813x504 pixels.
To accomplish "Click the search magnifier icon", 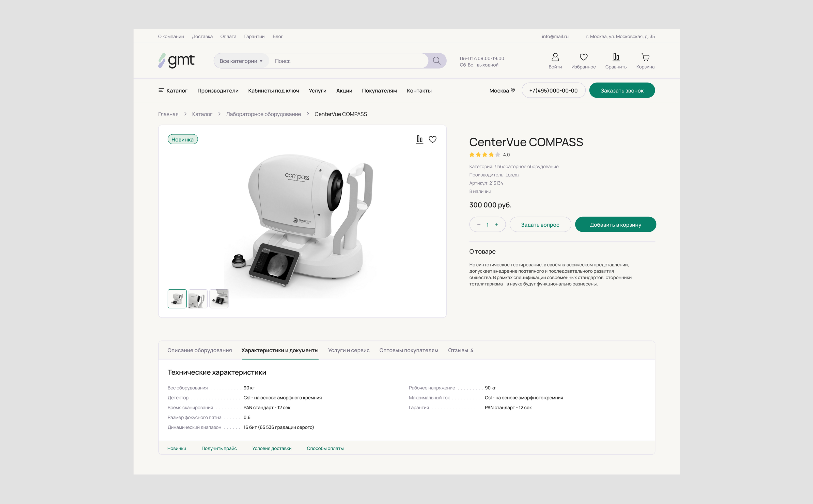I will click(x=436, y=61).
